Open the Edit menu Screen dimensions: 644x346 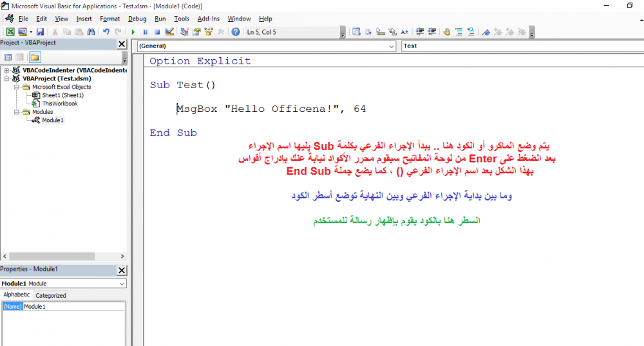pyautogui.click(x=41, y=19)
